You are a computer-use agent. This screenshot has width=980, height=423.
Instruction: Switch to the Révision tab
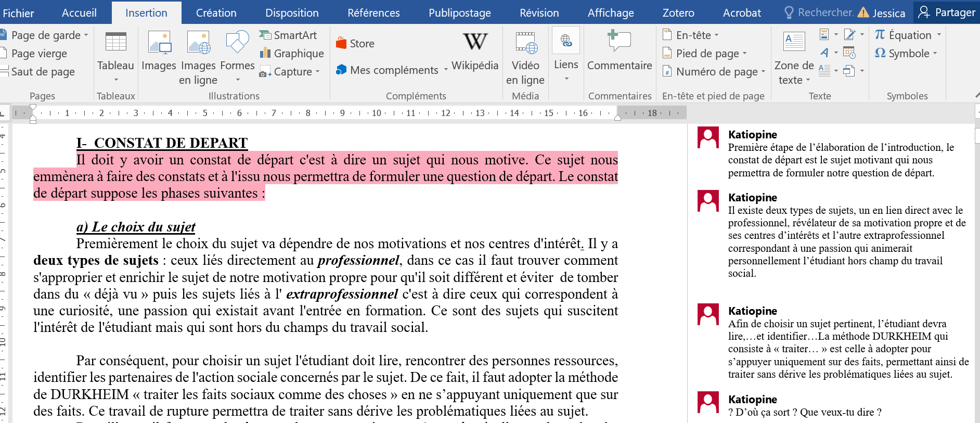point(539,13)
